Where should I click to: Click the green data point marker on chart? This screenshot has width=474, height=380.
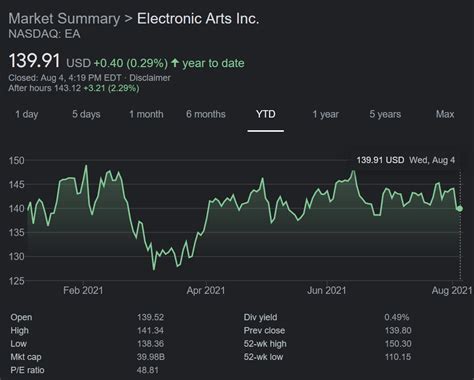[460, 209]
